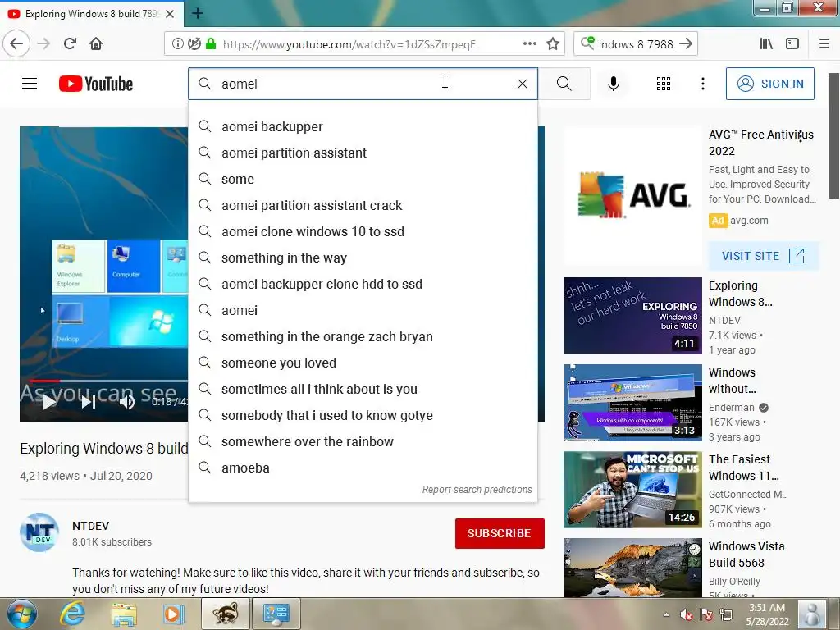The image size is (840, 630).
Task: Click the page vertical scrollbar thumb
Action: (x=833, y=135)
